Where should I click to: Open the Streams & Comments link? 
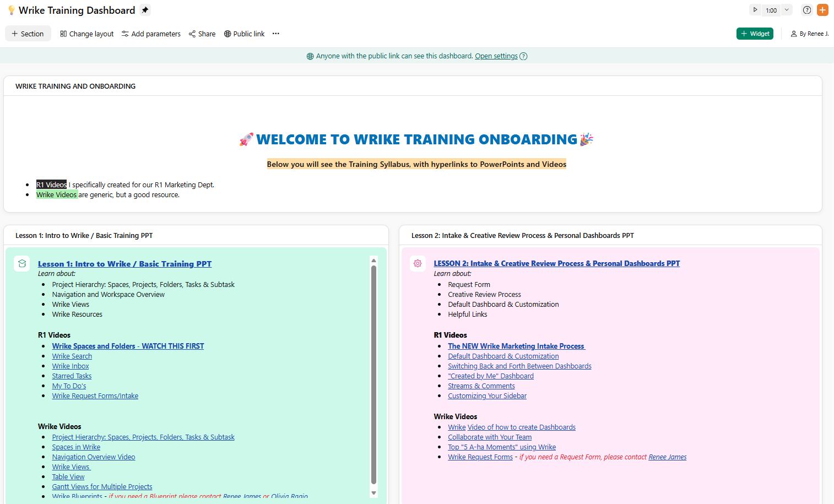point(481,386)
